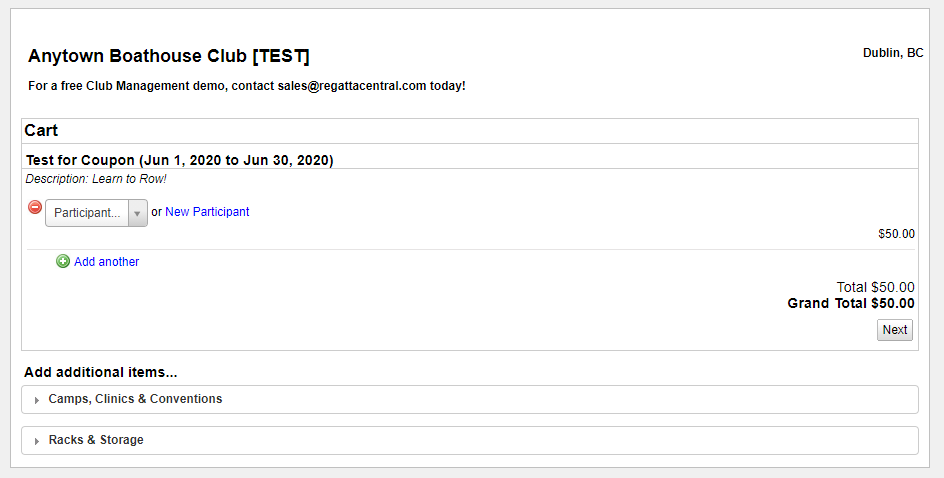Click the Grand Total $50.00 line
The width and height of the screenshot is (944, 478).
851,303
